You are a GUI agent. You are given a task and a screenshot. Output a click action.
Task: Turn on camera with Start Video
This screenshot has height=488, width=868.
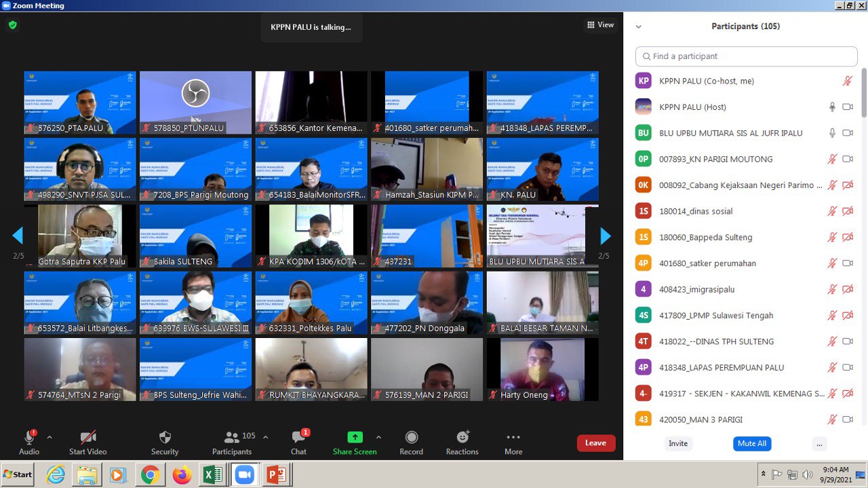87,438
